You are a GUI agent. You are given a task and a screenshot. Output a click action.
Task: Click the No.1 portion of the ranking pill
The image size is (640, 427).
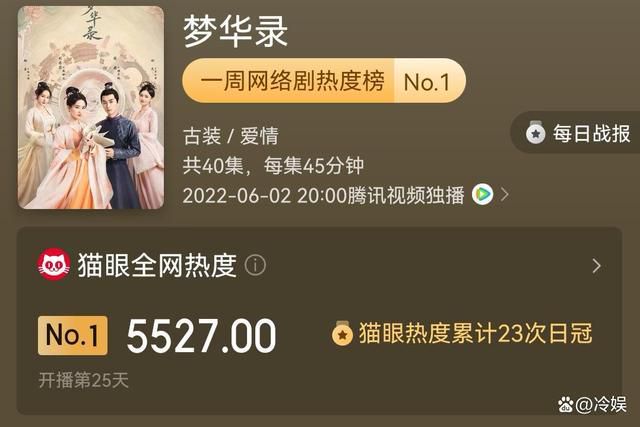[x=427, y=81]
